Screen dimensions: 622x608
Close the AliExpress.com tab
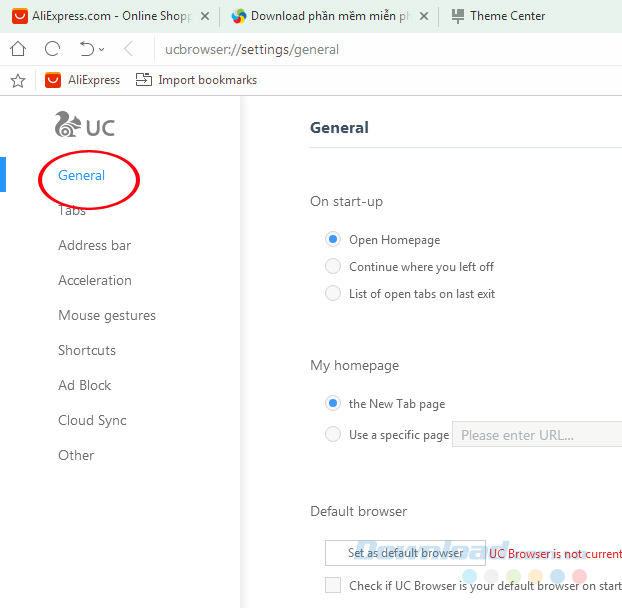tap(205, 16)
